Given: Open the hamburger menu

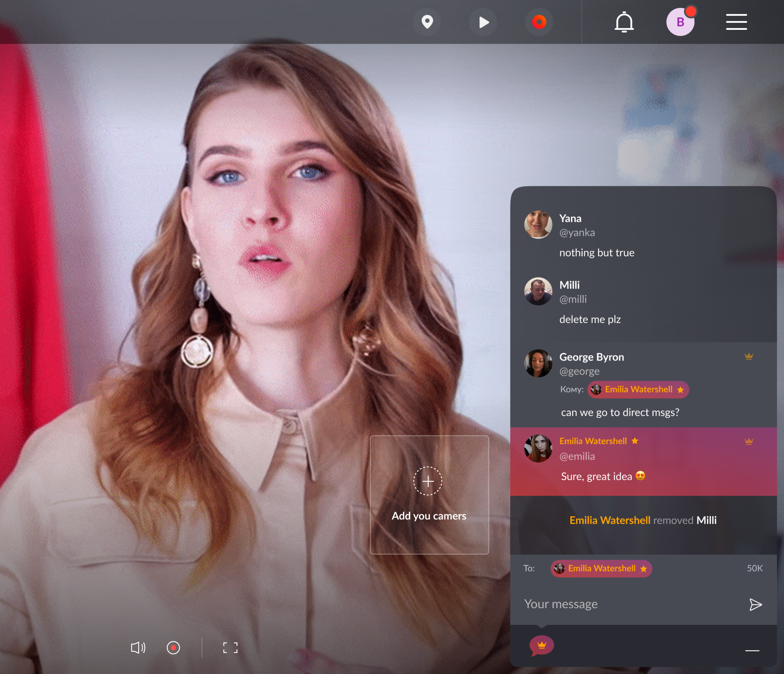Looking at the screenshot, I should coord(736,22).
